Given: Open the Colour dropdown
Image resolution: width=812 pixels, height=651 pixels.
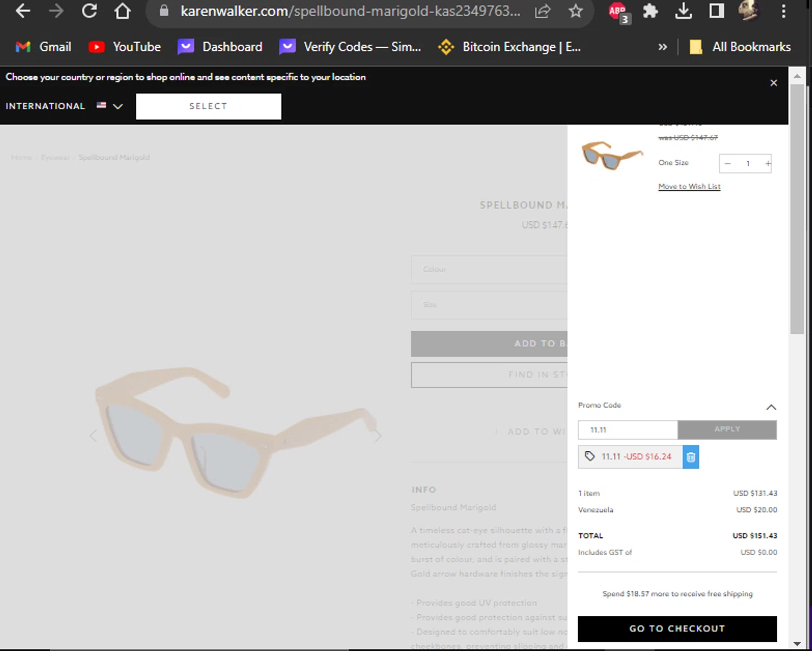Looking at the screenshot, I should coord(489,269).
